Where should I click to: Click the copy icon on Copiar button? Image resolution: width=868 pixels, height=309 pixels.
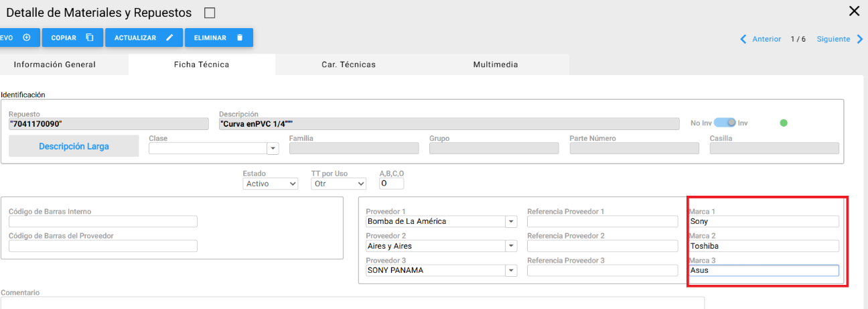pos(90,38)
